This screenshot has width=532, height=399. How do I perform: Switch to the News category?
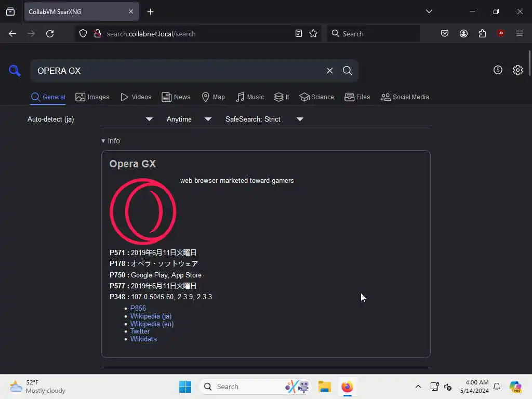[176, 97]
